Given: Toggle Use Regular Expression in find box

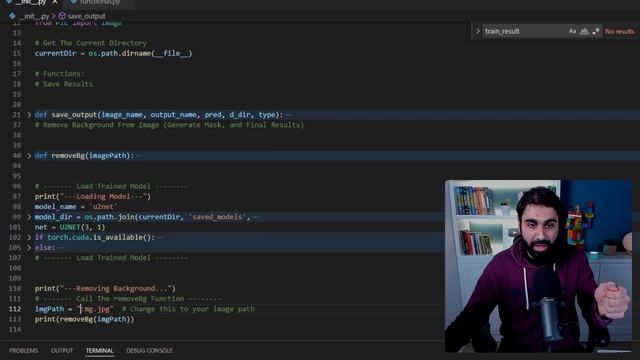Looking at the screenshot, I should pyautogui.click(x=596, y=31).
